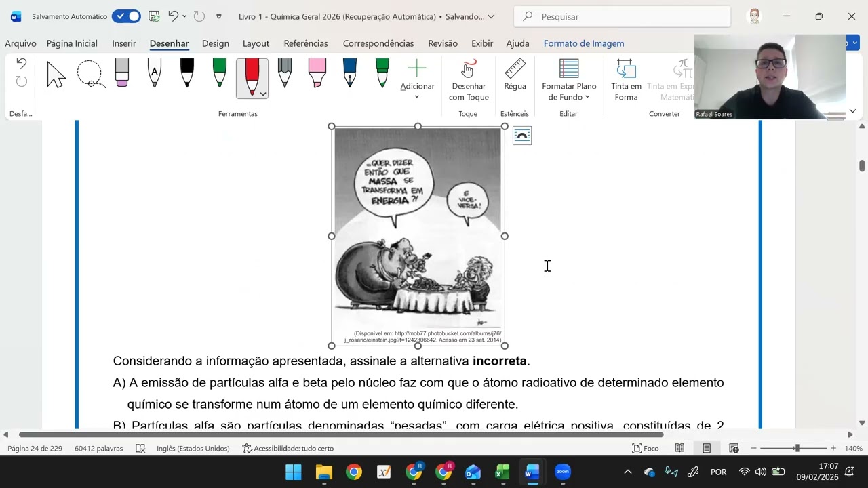Screen dimensions: 868x488
Task: Switch to Página Inicial tab
Action: click(72, 43)
